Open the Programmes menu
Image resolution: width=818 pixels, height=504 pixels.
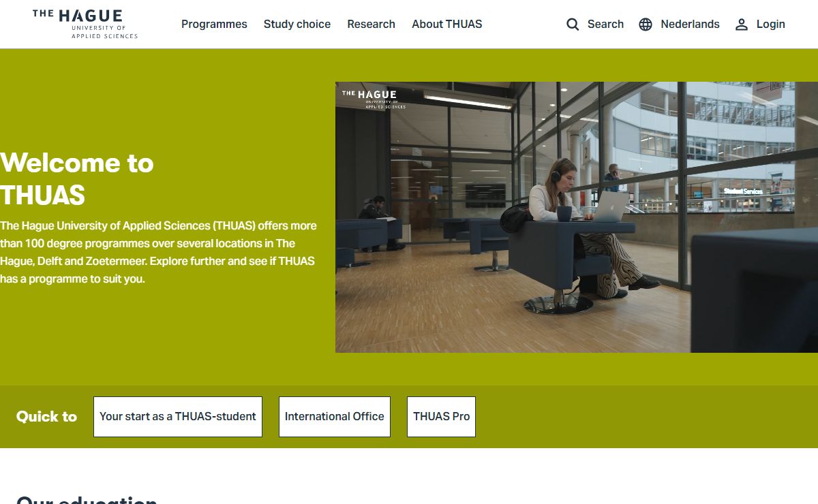tap(214, 24)
